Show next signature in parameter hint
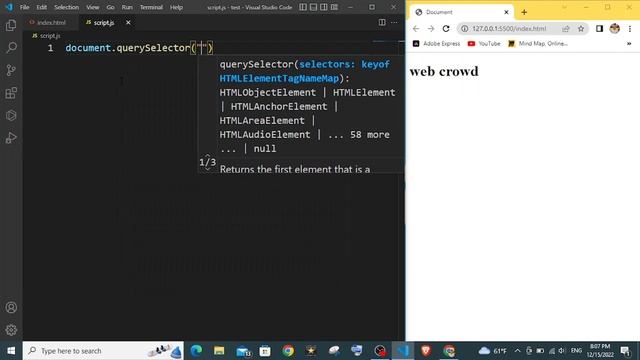The image size is (640, 360). click(x=207, y=169)
